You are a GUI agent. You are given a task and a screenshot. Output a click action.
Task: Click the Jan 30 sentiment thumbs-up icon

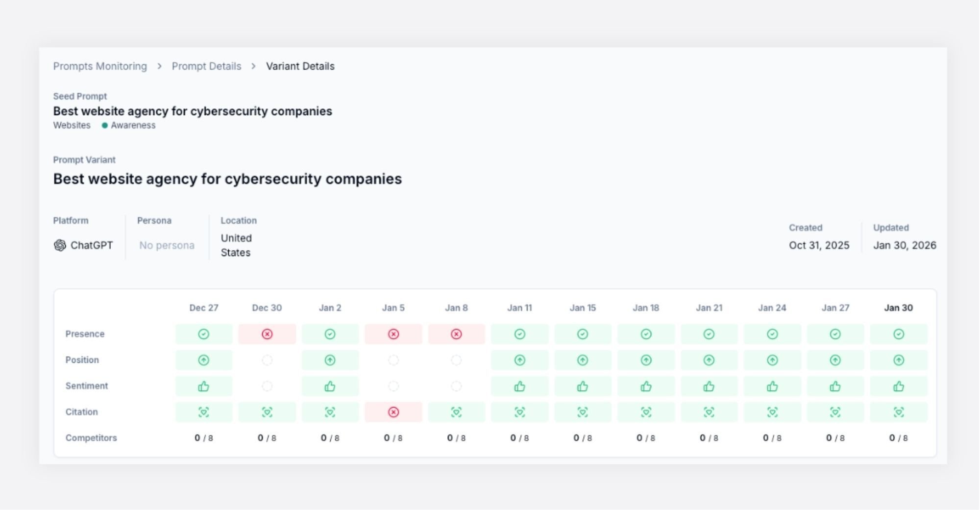(899, 387)
